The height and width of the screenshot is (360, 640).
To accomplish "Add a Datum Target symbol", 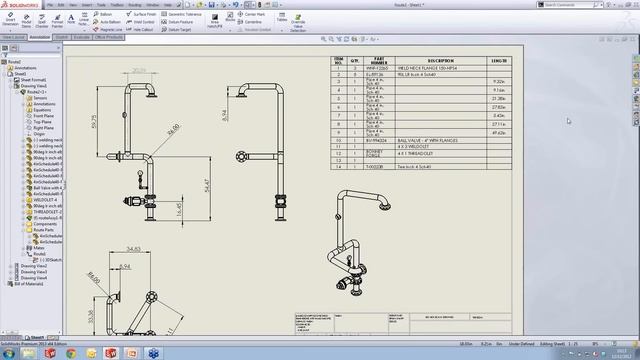I will point(176,30).
